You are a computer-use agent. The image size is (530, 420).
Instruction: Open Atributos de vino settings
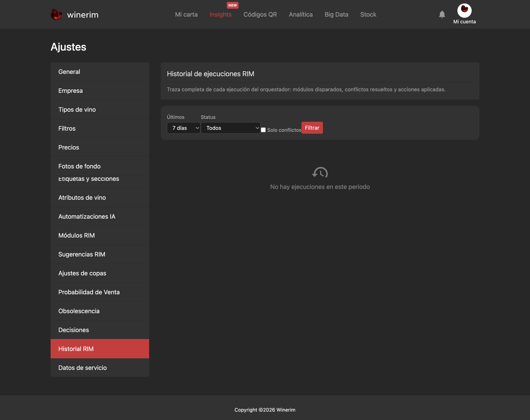click(100, 198)
